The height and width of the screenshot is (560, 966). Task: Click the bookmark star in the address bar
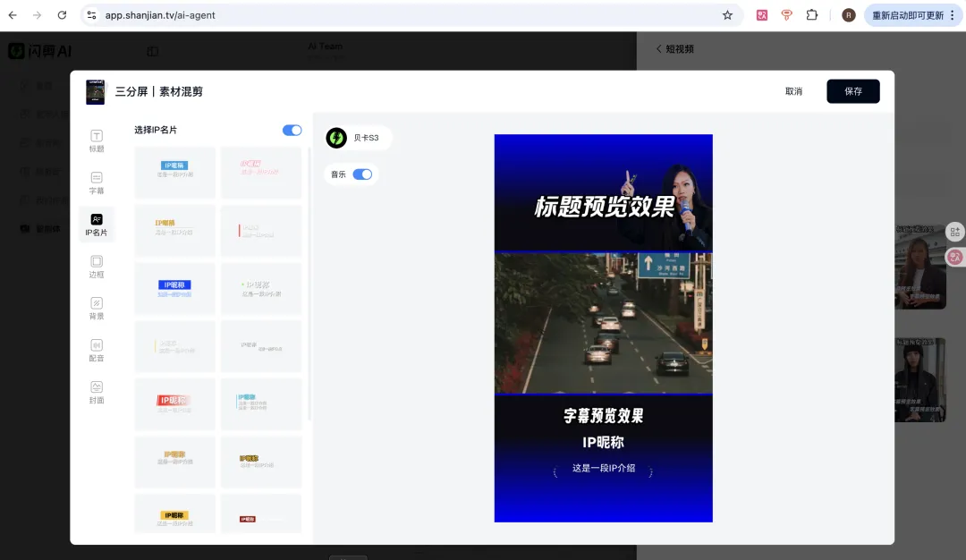tap(727, 14)
